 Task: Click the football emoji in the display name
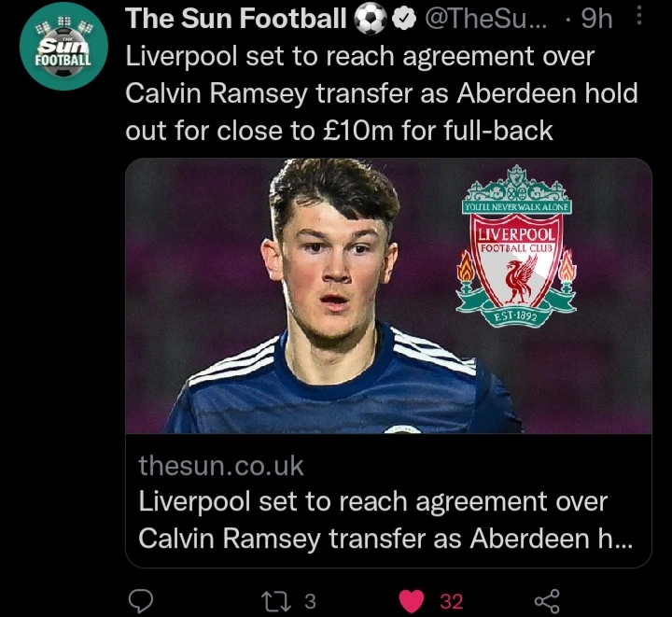371,20
